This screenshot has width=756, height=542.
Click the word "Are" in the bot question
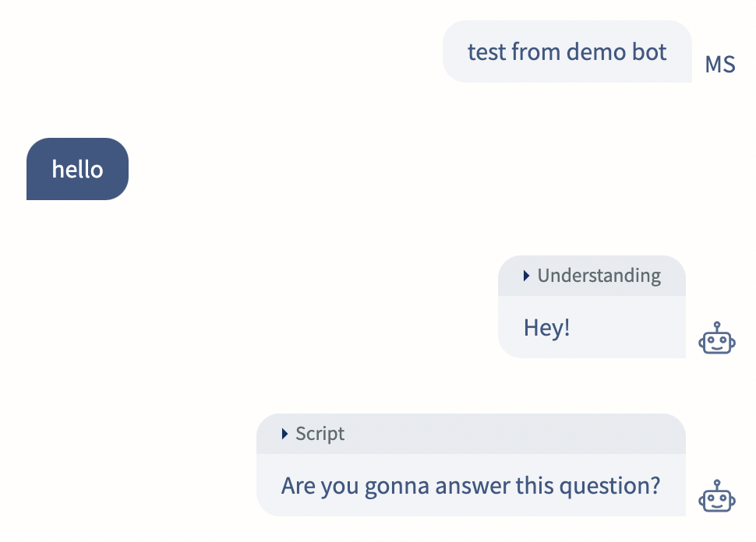tap(298, 486)
